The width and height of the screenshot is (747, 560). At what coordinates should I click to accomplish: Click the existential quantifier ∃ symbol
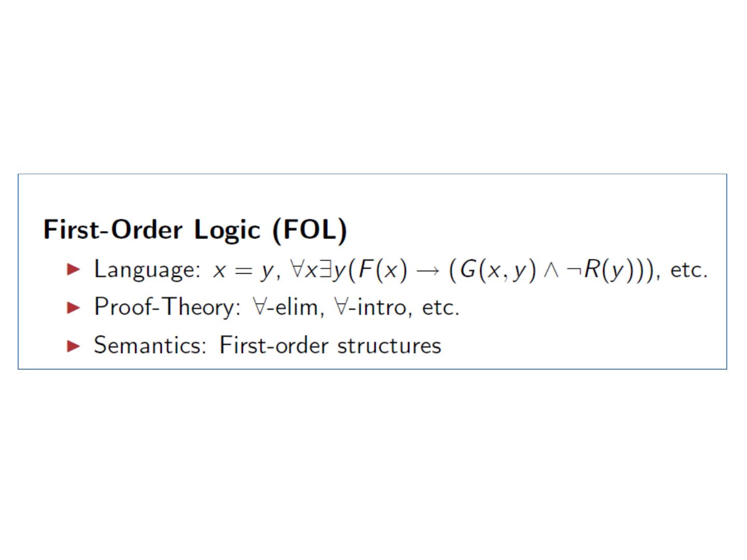click(x=325, y=269)
